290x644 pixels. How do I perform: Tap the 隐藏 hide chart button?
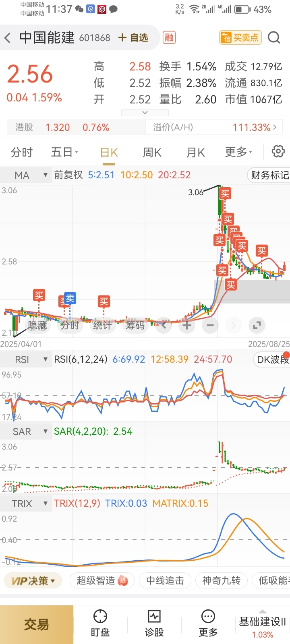pos(37,325)
